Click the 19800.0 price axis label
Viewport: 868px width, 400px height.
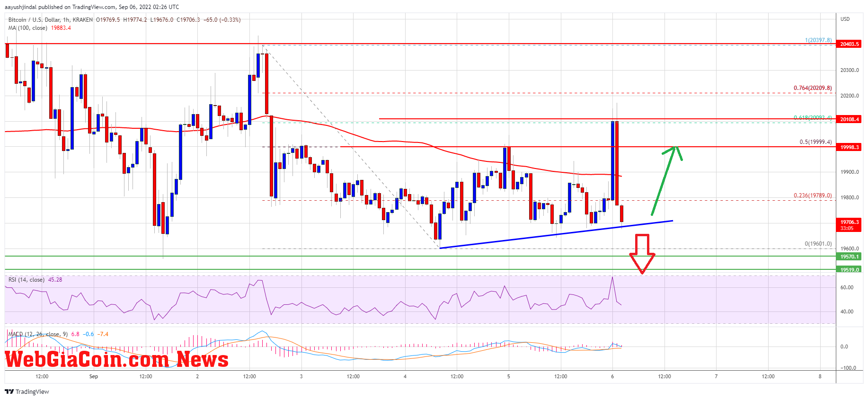click(x=849, y=198)
